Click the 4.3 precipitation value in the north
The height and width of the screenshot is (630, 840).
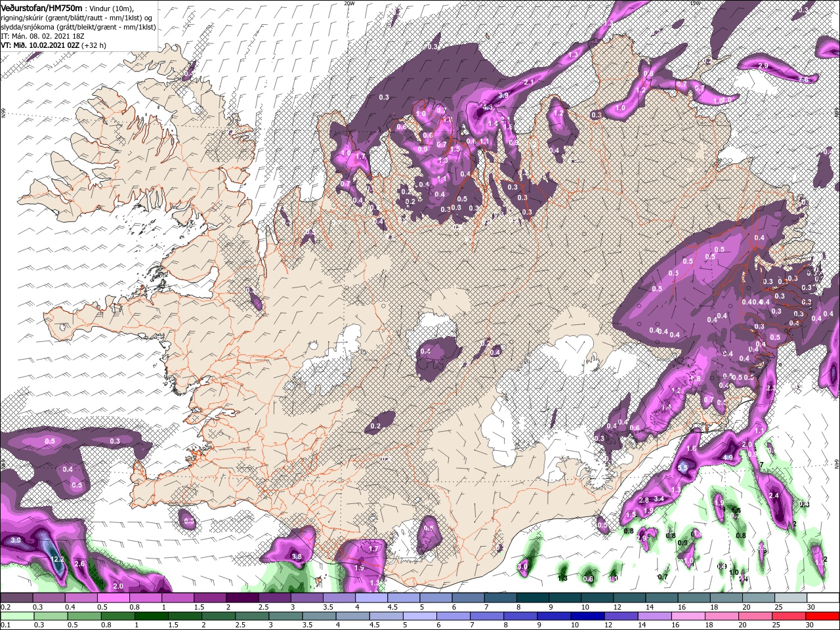tap(487, 108)
